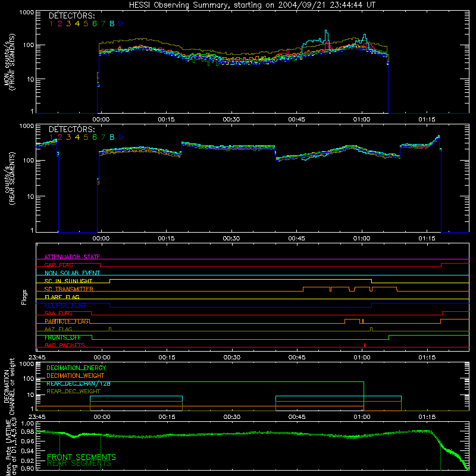Click the FRONT SEGMENTS label in the livetime plot

(x=82, y=457)
